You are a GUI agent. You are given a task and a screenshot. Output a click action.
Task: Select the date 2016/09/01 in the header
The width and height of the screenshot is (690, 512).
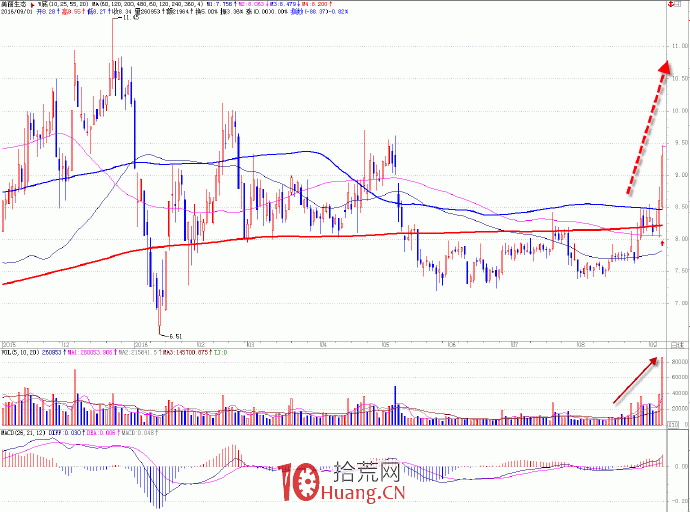click(x=16, y=11)
